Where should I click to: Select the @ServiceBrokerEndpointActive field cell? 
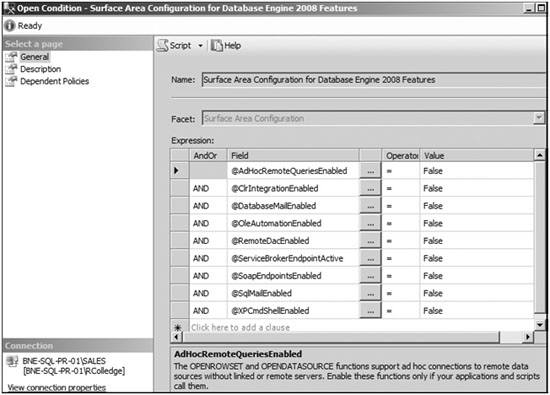pos(293,259)
